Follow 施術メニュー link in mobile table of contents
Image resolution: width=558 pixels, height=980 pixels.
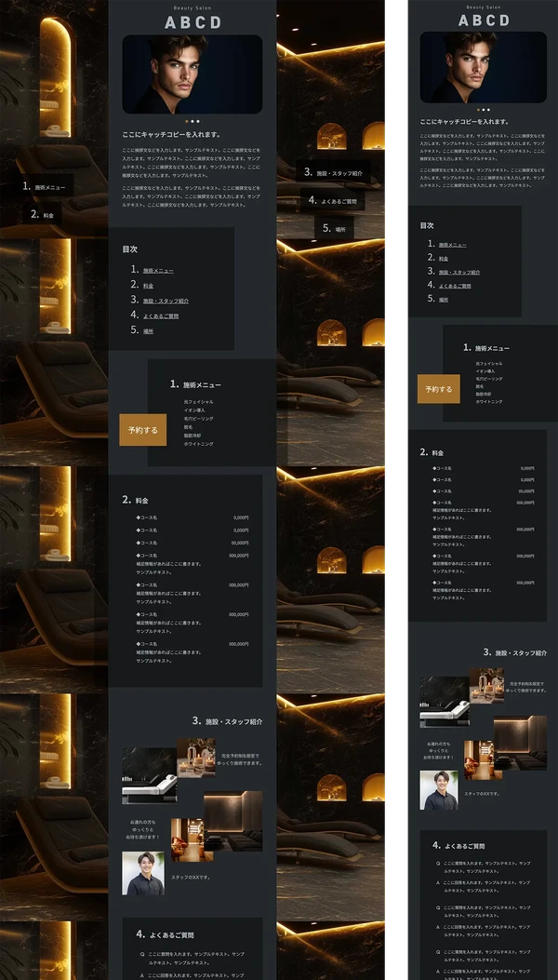(452, 245)
